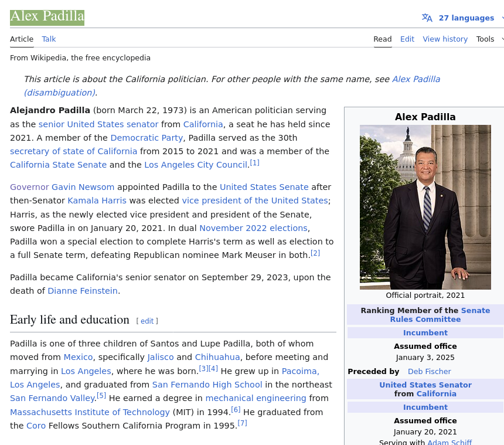Image resolution: width=504 pixels, height=445 pixels.
Task: Edit the Early life and education section
Action: point(147,321)
